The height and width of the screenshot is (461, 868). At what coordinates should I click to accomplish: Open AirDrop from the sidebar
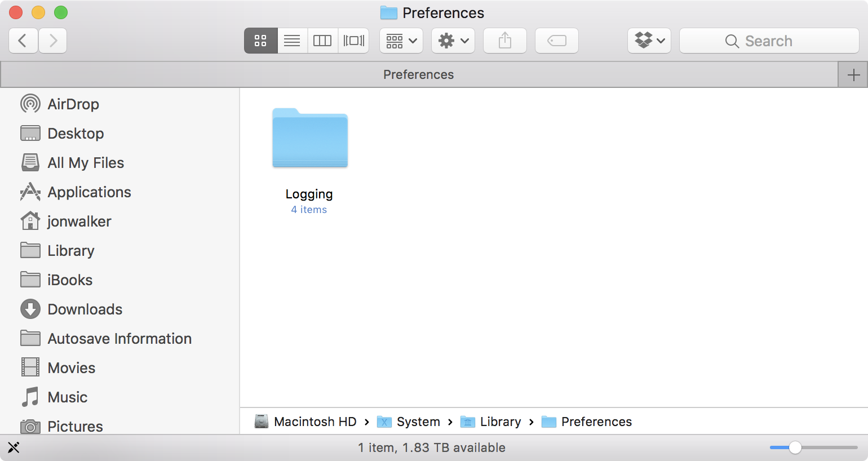(x=73, y=104)
